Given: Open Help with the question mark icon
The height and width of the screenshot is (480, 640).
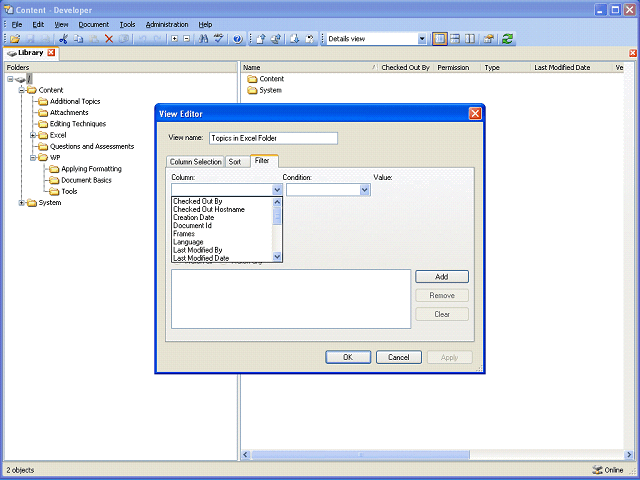Looking at the screenshot, I should click(x=238, y=39).
